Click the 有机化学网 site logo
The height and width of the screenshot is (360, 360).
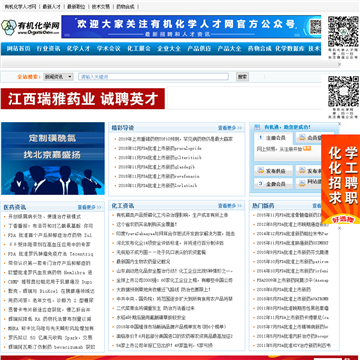pos(30,27)
